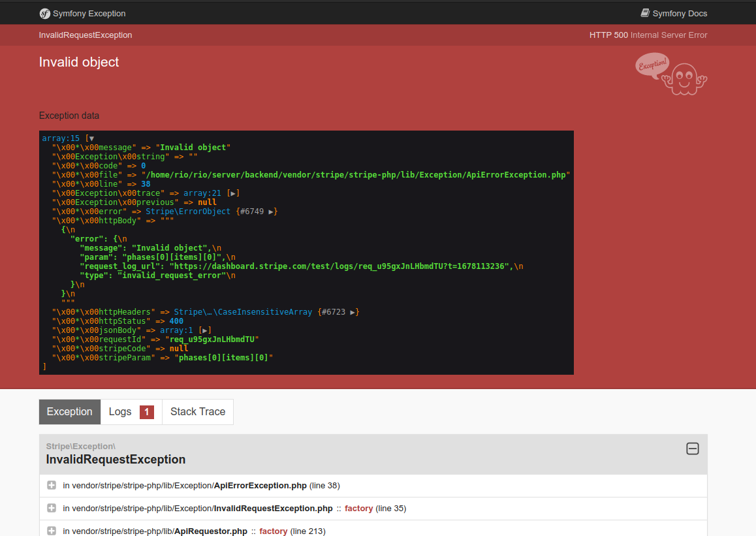This screenshot has width=756, height=536.
Task: Click the InvalidRequestException class heading
Action: [116, 460]
